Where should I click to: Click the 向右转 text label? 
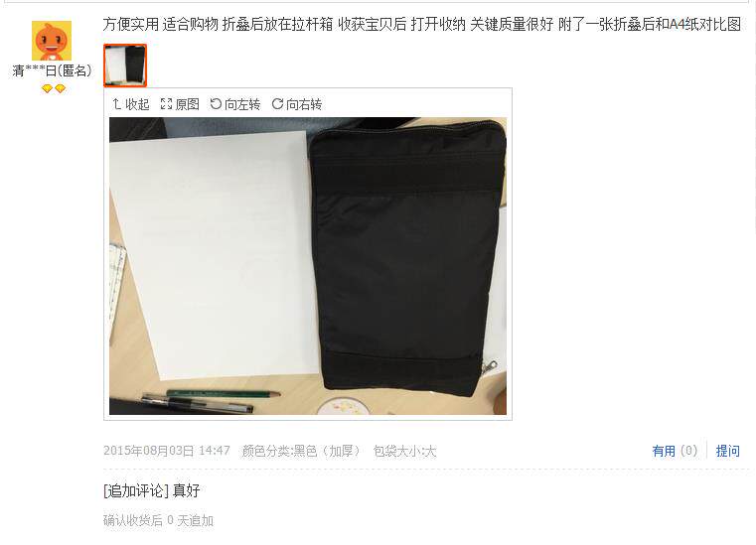304,104
